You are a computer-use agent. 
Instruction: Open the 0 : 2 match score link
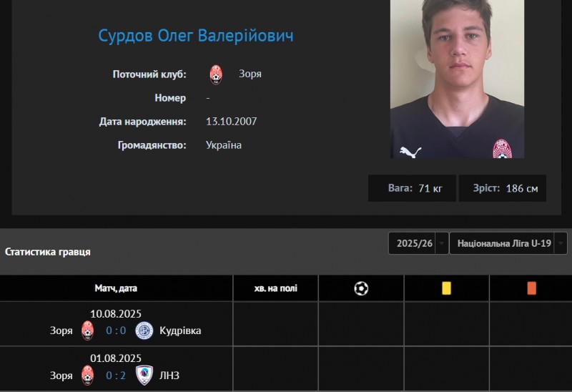[x=116, y=376]
